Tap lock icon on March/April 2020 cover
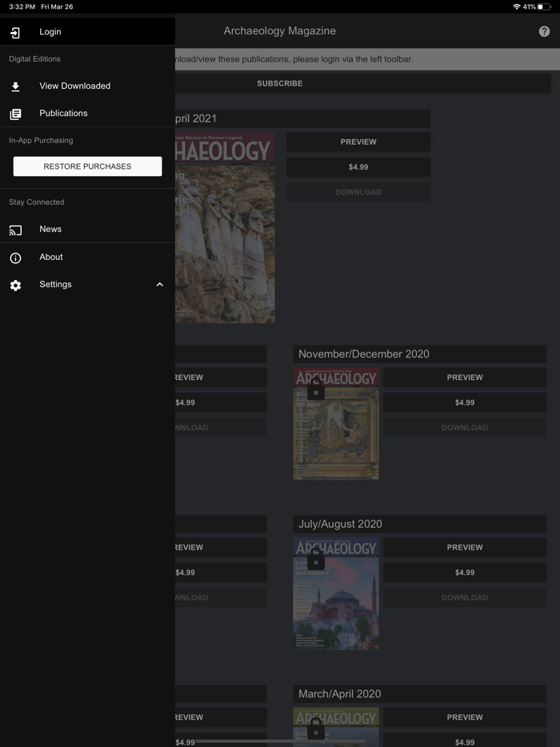 (x=316, y=730)
